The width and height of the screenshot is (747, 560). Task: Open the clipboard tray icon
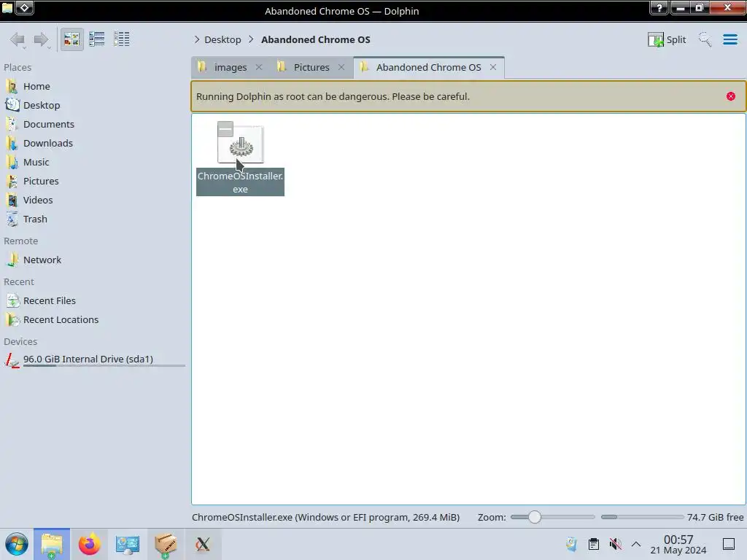(x=594, y=544)
